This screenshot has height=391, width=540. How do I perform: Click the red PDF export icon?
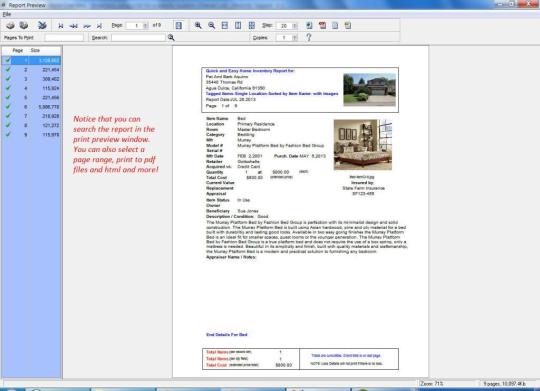coord(322,25)
